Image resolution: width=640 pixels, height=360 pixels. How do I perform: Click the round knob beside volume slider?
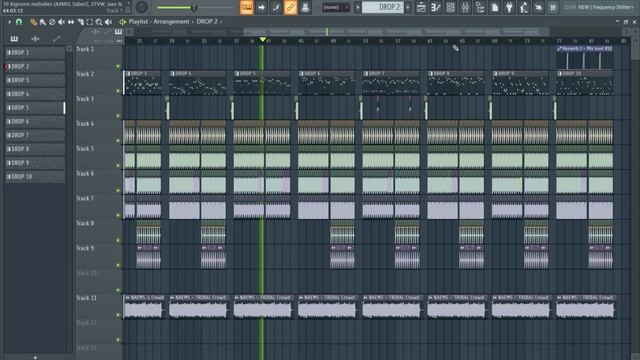(x=142, y=7)
